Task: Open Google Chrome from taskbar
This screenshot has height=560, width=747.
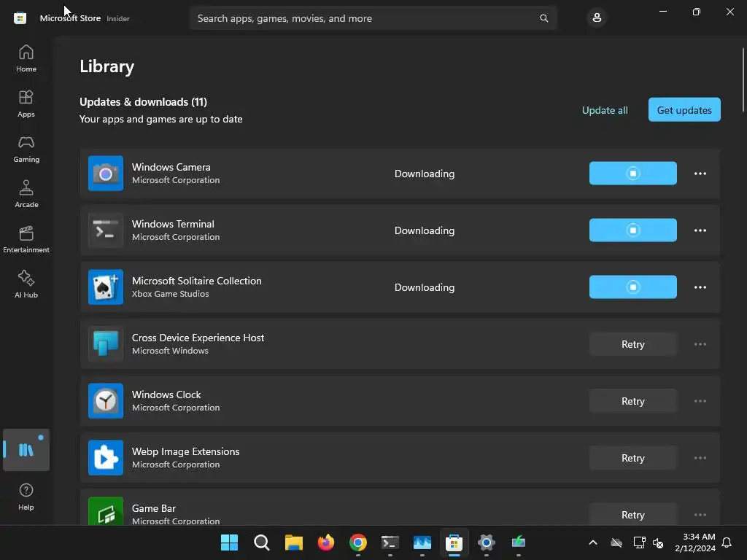Action: (357, 542)
